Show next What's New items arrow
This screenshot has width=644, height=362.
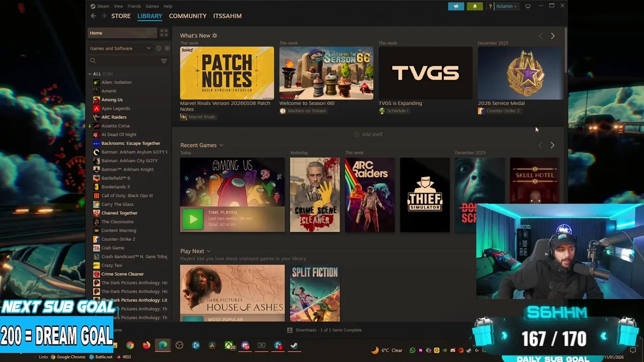552,36
